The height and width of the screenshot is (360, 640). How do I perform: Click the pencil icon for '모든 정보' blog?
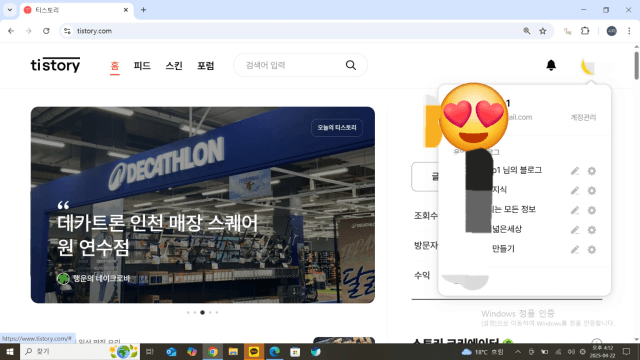coord(575,210)
